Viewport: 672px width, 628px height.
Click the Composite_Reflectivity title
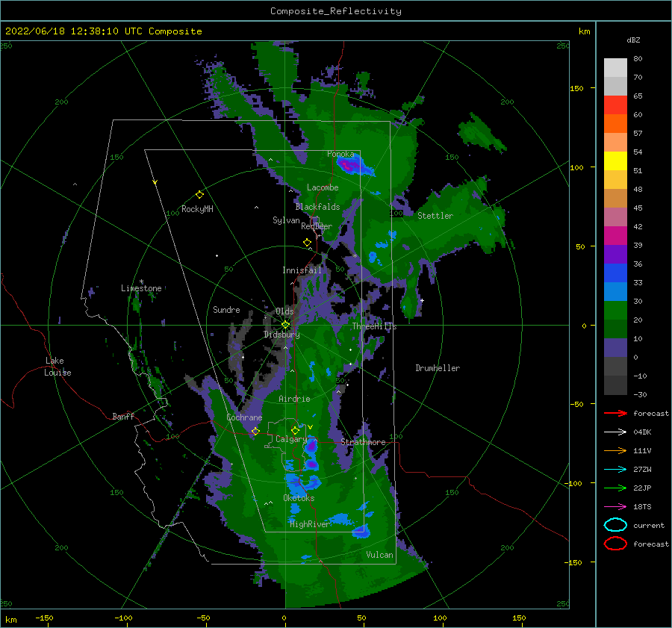336,11
